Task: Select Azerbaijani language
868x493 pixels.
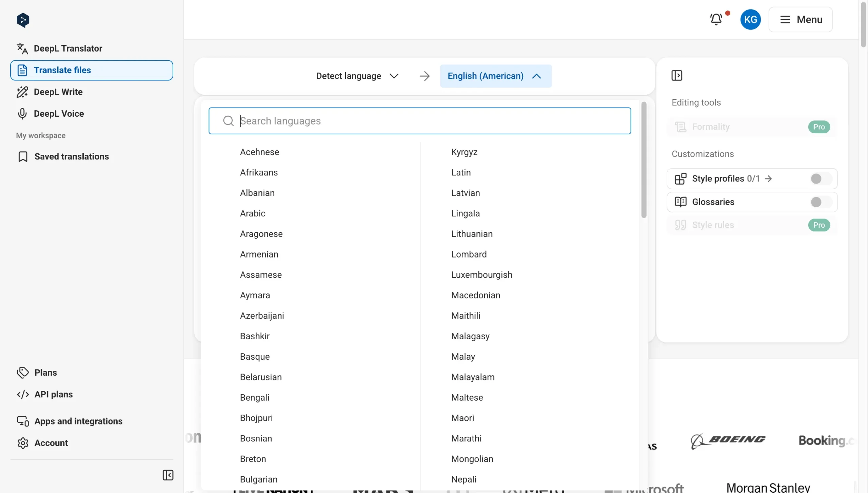Action: point(262,316)
